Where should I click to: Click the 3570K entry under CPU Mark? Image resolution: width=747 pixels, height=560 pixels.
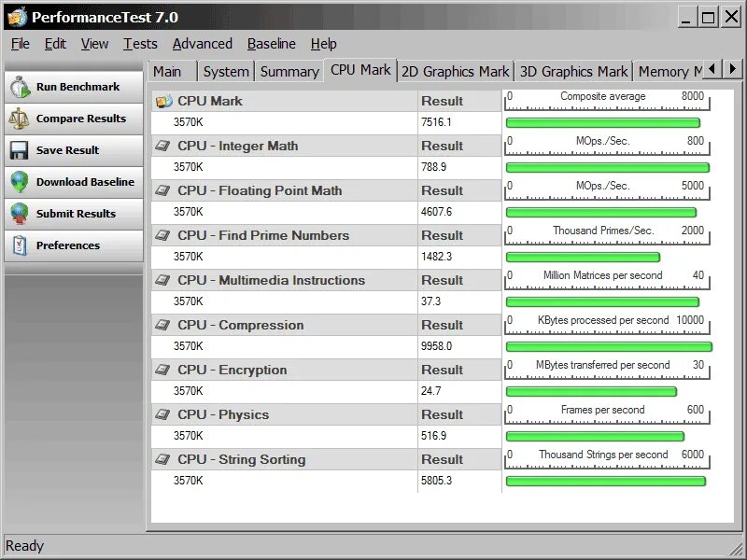189,122
